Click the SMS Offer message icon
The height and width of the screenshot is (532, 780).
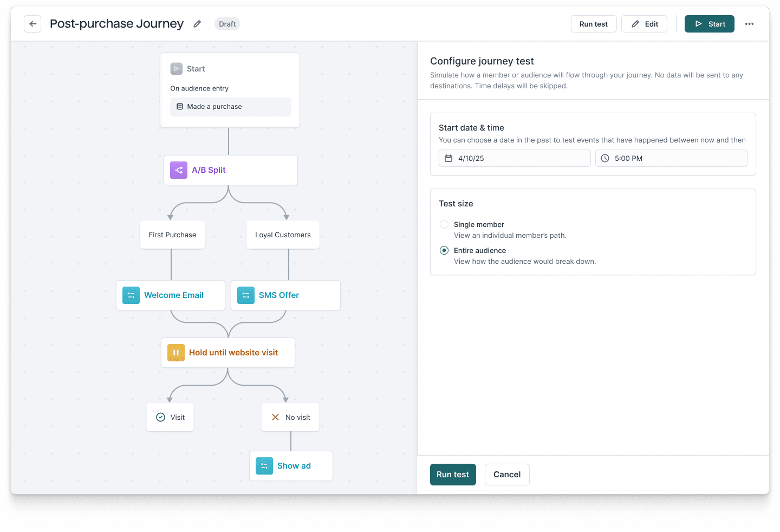[245, 295]
